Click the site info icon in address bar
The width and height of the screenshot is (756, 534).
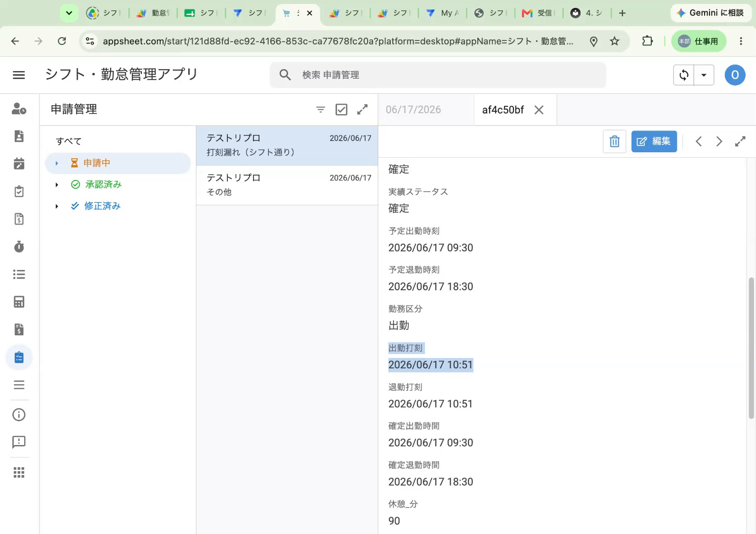tap(90, 41)
